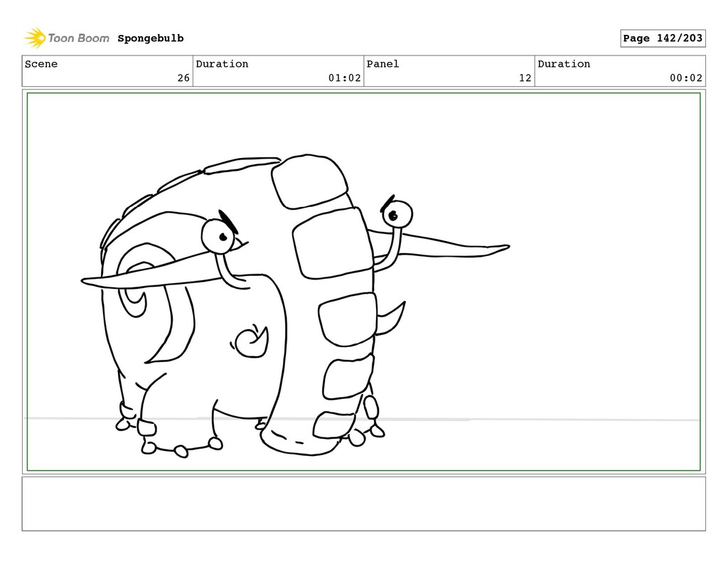Viewport: 728px width, 564px height.
Task: Select scene number 26
Action: 183,78
